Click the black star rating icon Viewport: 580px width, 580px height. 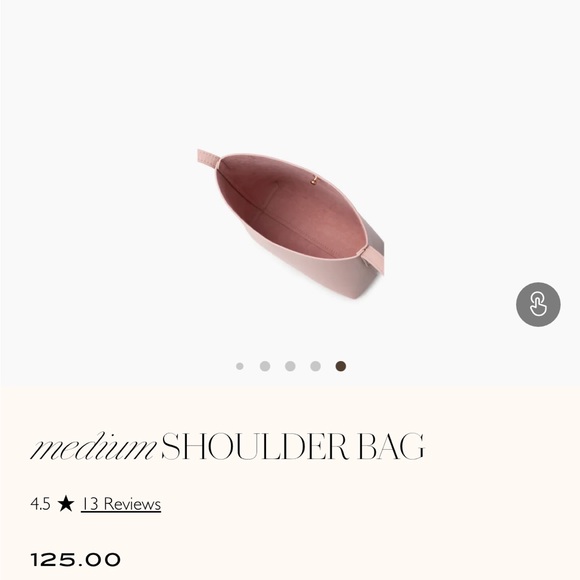pos(66,503)
